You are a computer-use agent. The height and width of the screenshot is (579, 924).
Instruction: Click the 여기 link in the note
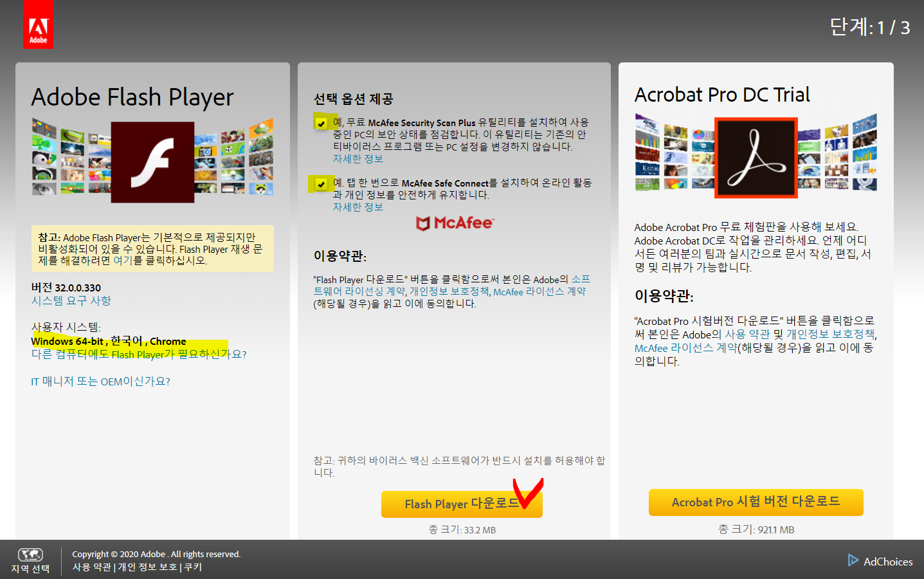click(x=122, y=261)
